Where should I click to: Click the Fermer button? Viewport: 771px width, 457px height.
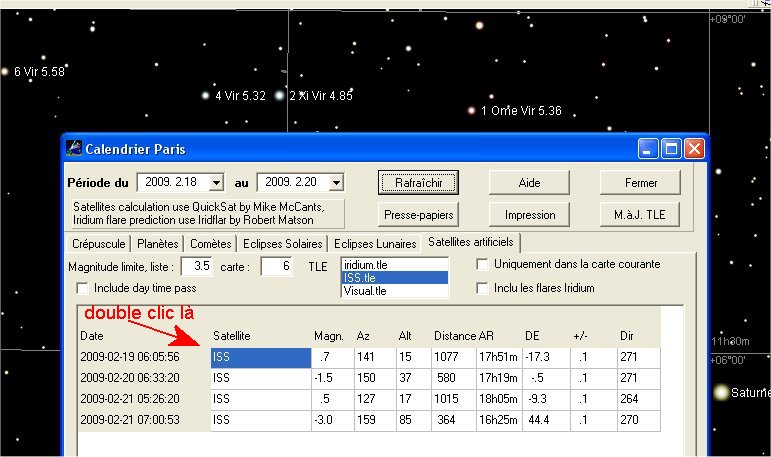[x=641, y=183]
